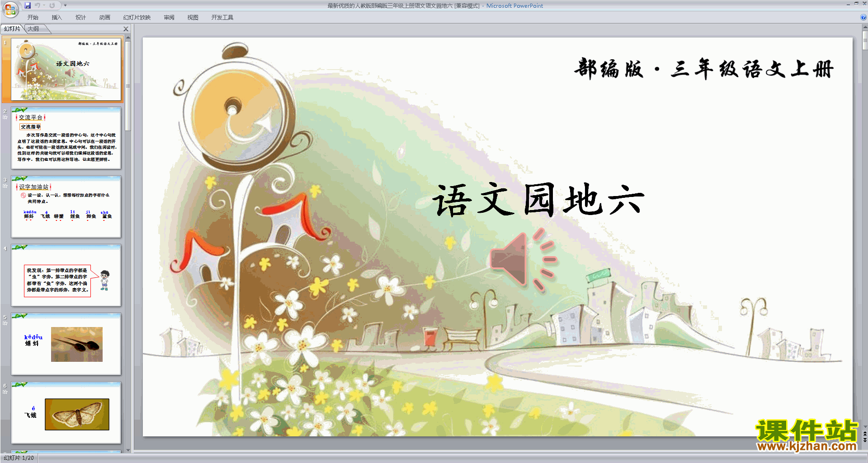The image size is (868, 463).
Task: Click the status bar slide counter 幻灯片 1/20
Action: (19, 458)
